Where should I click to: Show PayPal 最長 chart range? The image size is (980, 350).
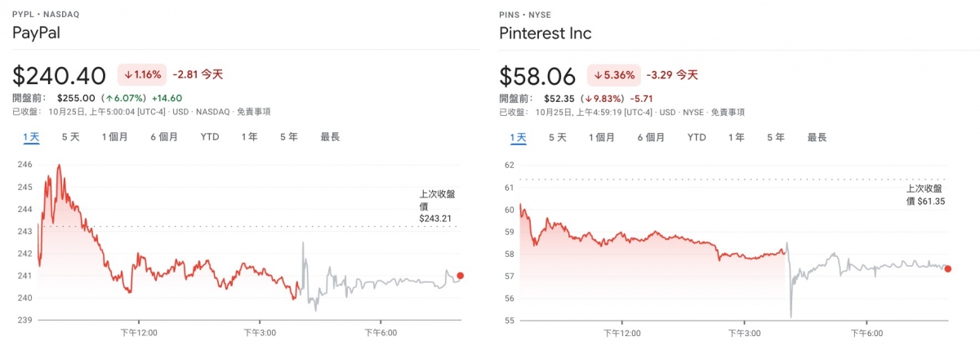click(x=330, y=137)
